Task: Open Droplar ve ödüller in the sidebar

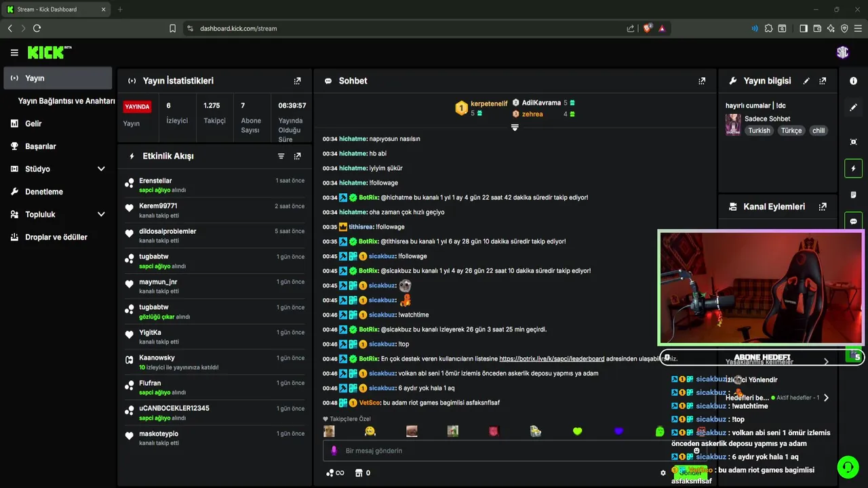Action: point(58,237)
